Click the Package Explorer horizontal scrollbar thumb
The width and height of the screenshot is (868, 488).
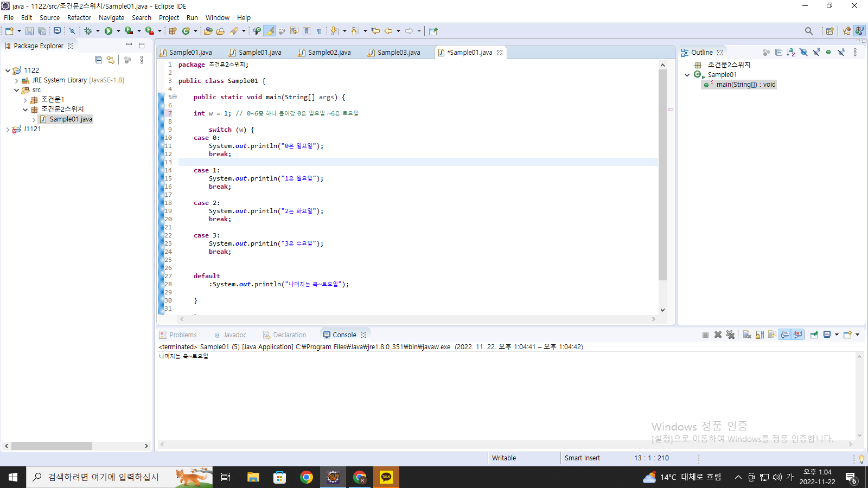point(52,446)
